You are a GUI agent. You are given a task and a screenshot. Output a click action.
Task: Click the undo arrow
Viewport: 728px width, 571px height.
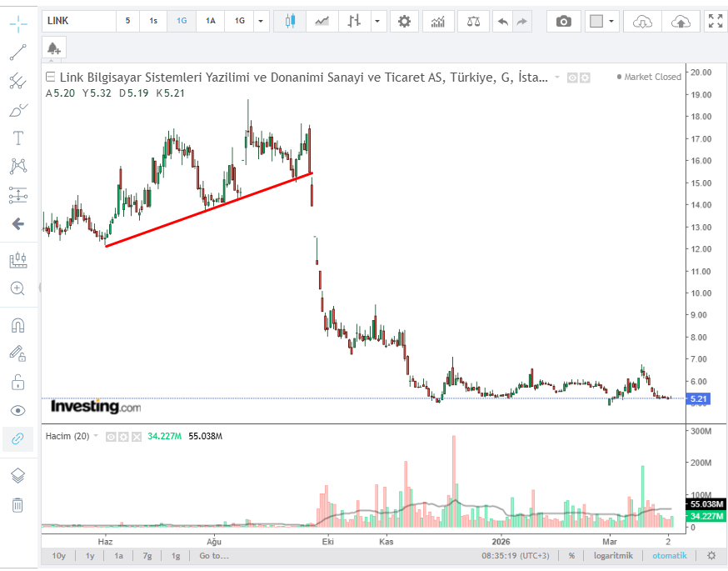point(503,21)
